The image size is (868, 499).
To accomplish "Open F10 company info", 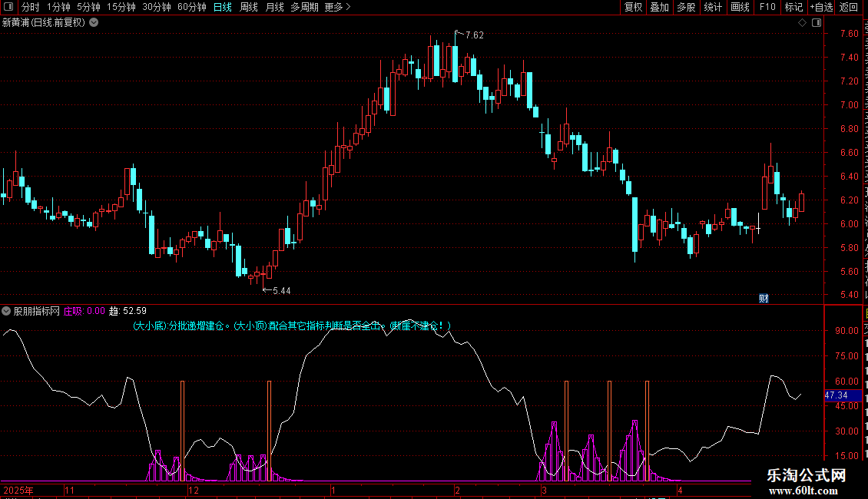I will [767, 7].
